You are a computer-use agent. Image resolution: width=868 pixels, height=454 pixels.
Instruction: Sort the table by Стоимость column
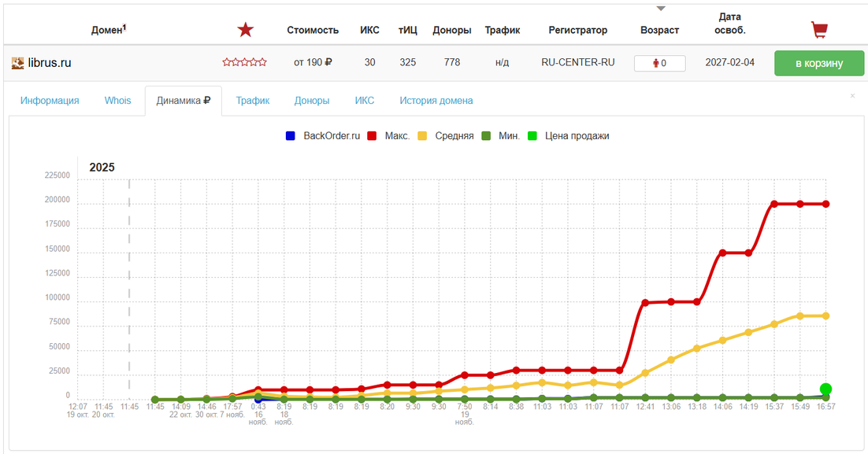313,31
